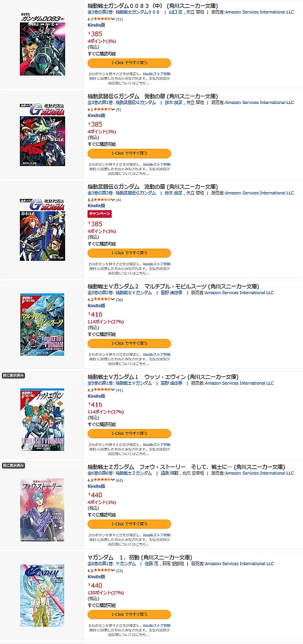This screenshot has width=303, height=644.
Task: Click star rating icons for Vガンダム1 ウッソ・エヴィン
Action: [102, 390]
